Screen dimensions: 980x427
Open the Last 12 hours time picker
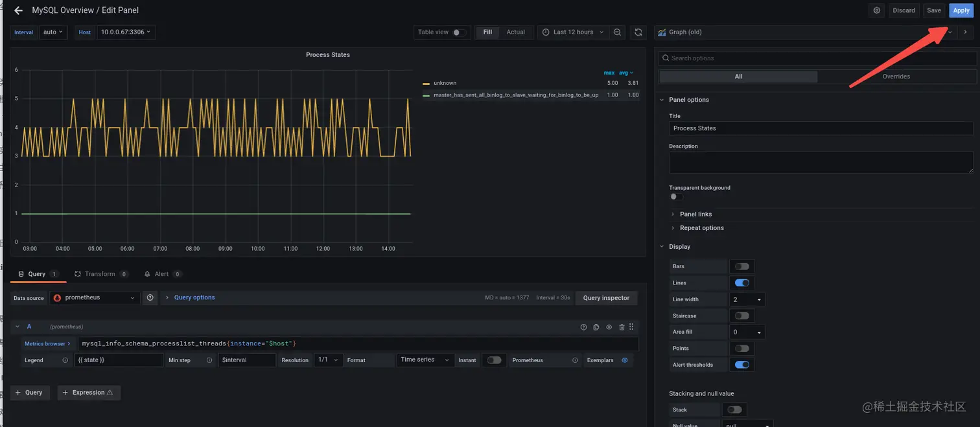(573, 32)
